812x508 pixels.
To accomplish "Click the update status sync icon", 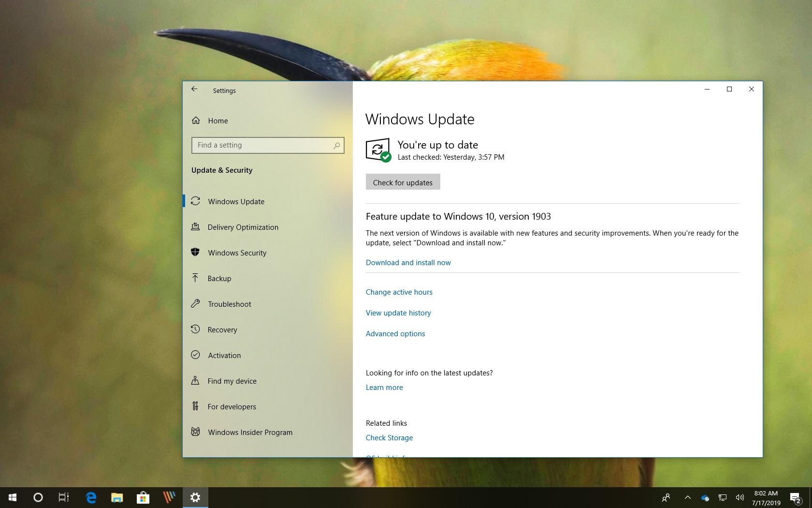I will tap(378, 150).
